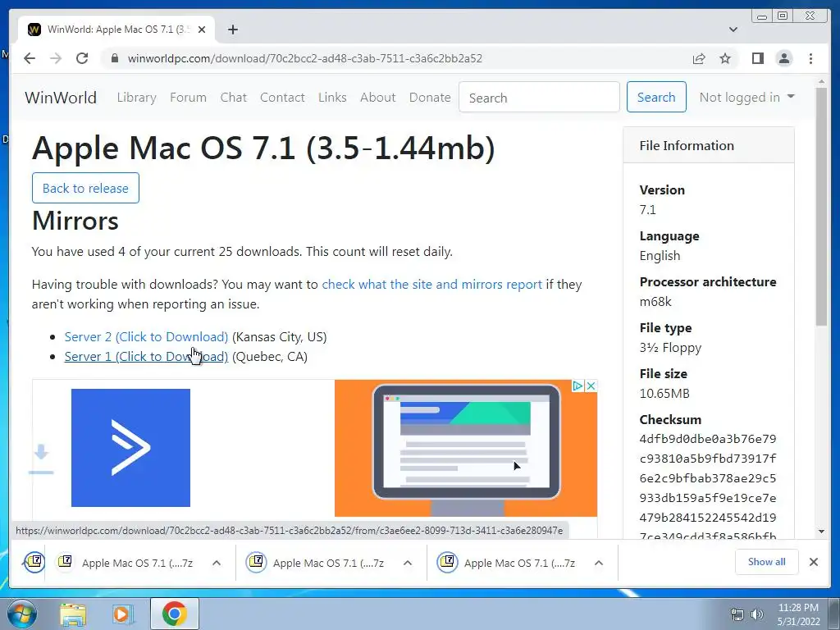
Task: Click Show all downloads button
Action: [767, 562]
